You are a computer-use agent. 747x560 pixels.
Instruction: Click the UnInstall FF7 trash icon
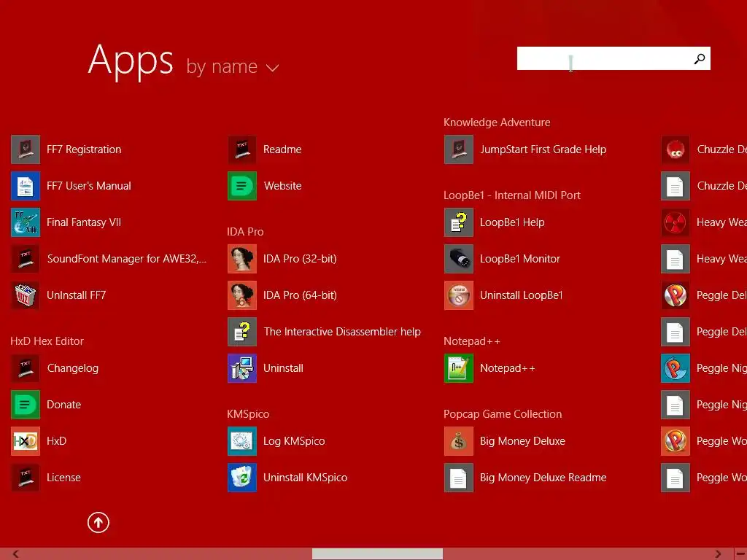(x=26, y=295)
